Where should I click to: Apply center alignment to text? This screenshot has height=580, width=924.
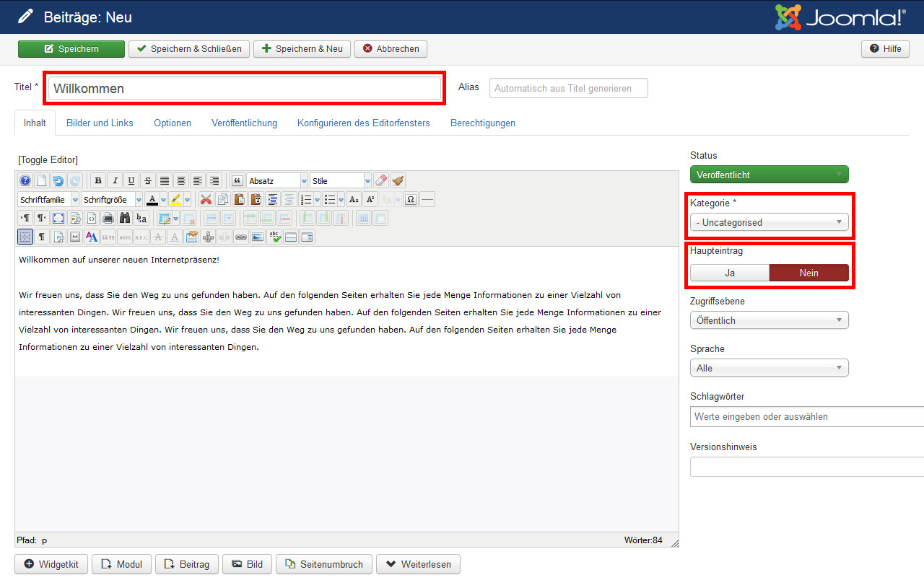tap(181, 180)
